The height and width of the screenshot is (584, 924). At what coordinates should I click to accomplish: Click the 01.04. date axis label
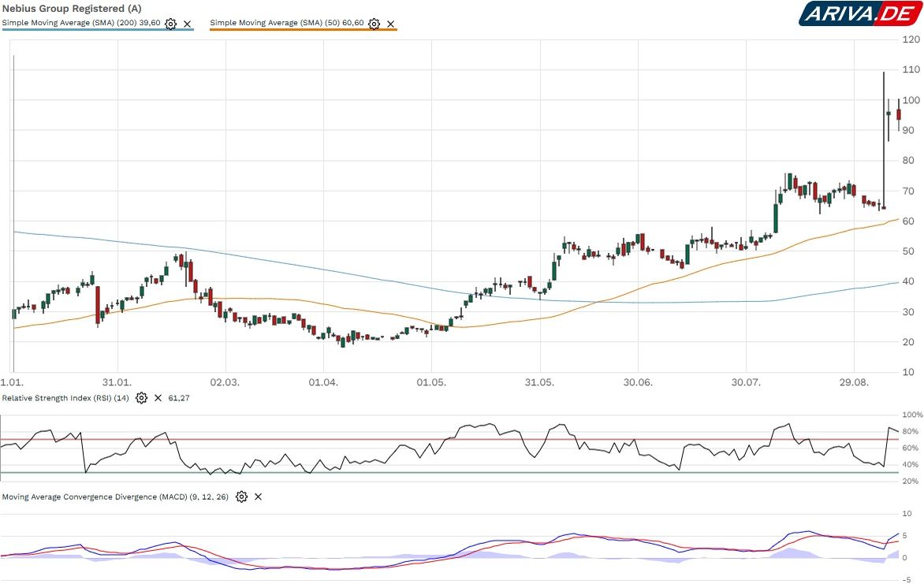click(x=323, y=382)
